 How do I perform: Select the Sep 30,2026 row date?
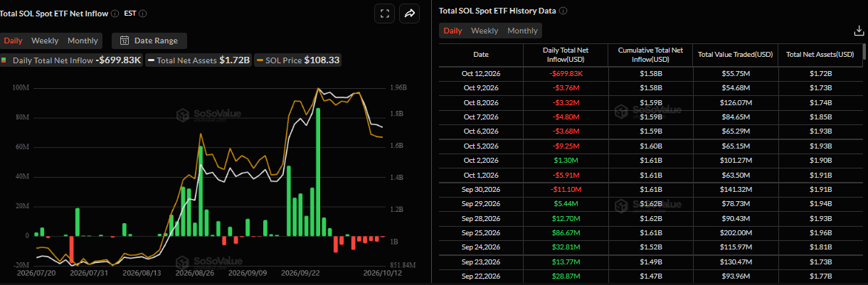481,189
